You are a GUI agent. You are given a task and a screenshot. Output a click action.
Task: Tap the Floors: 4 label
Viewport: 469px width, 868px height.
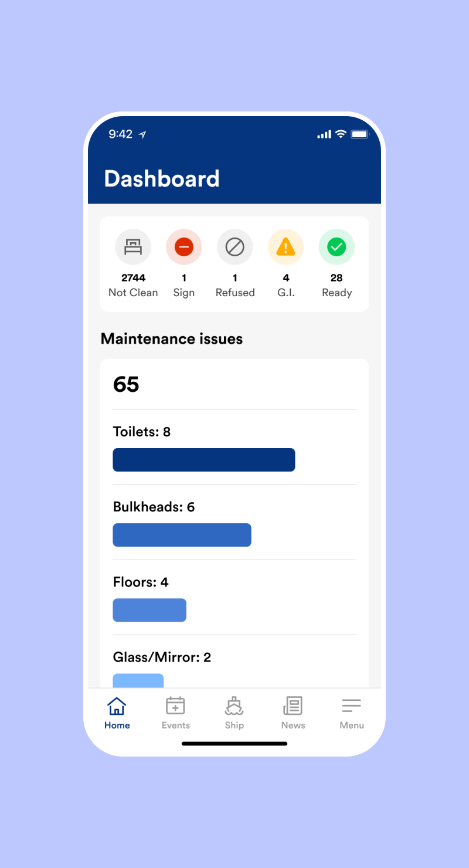tap(141, 582)
